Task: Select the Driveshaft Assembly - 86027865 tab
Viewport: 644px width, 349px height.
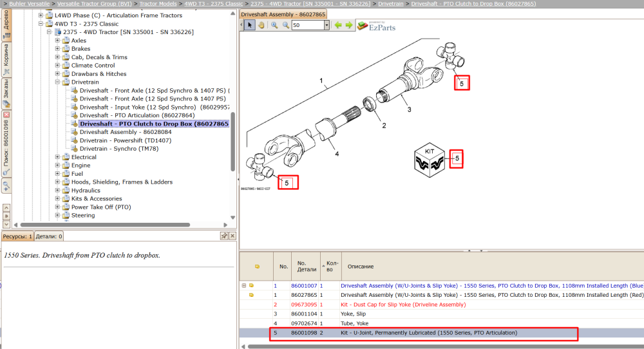Action: pos(283,14)
